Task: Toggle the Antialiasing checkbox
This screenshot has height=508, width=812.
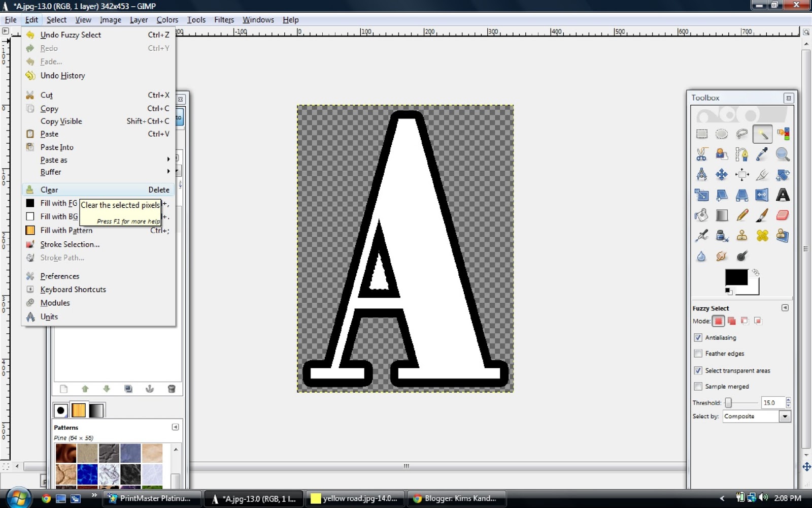Action: pyautogui.click(x=698, y=337)
